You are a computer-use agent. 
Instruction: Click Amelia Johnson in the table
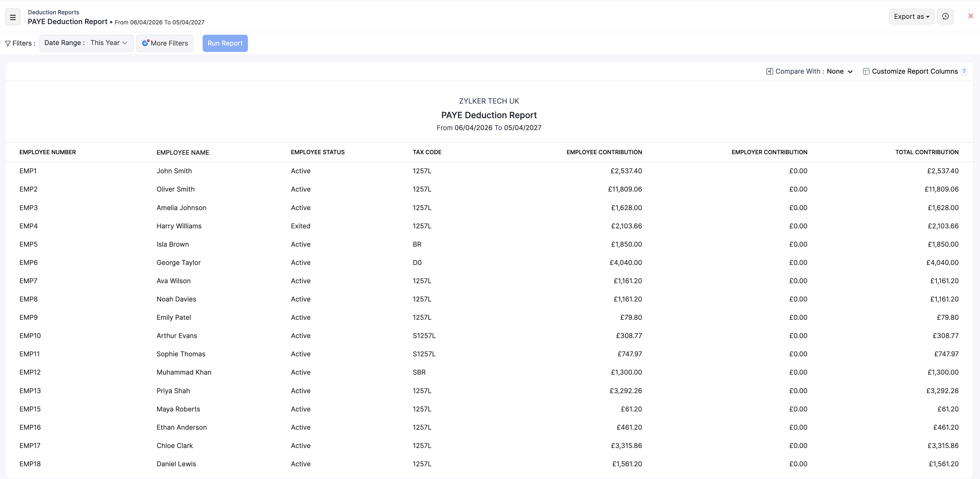tap(181, 208)
